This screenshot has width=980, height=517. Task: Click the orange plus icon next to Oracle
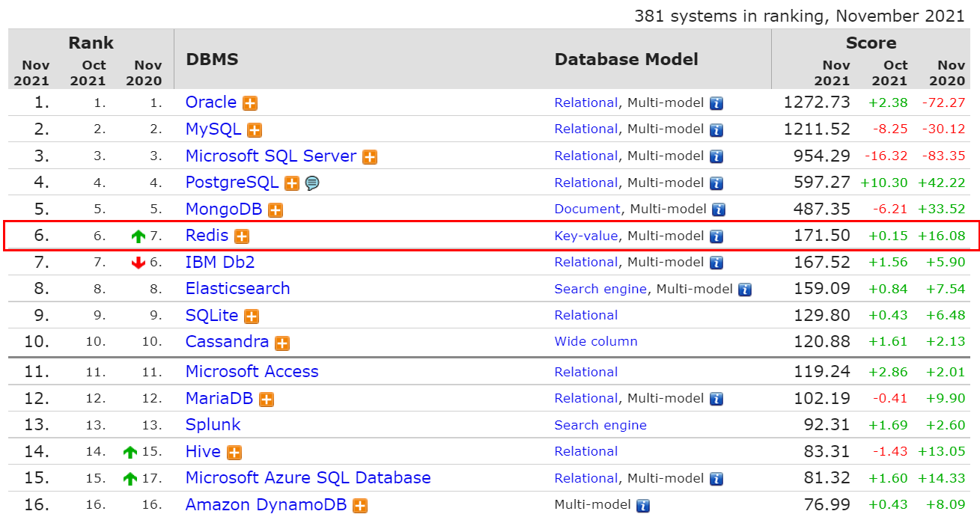[x=250, y=103]
